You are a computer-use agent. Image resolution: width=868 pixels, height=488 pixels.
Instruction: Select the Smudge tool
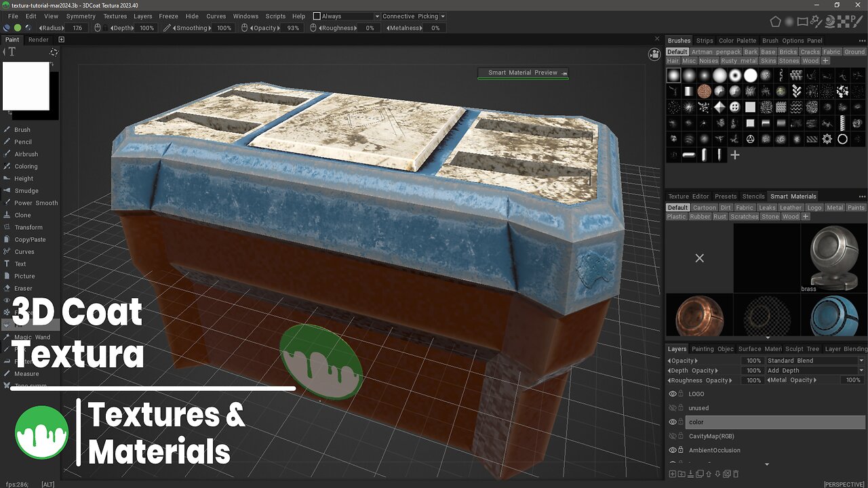pos(26,190)
